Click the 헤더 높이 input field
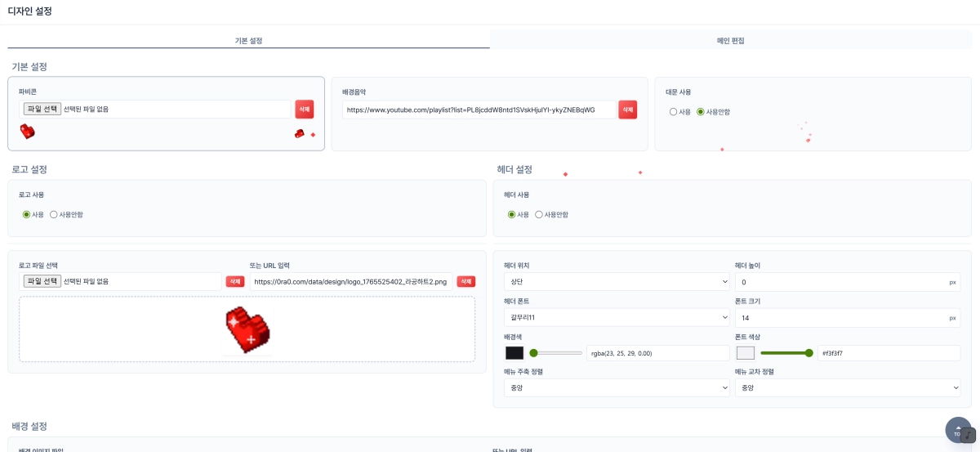 (840, 282)
